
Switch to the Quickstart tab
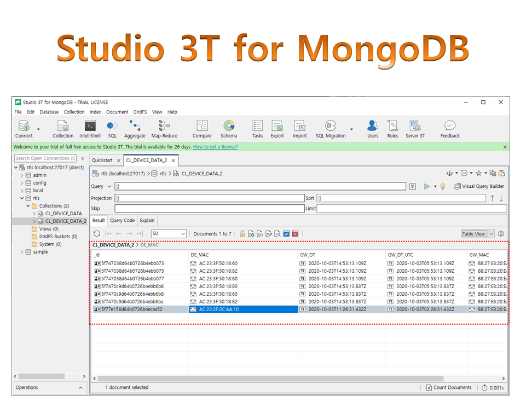click(x=102, y=160)
